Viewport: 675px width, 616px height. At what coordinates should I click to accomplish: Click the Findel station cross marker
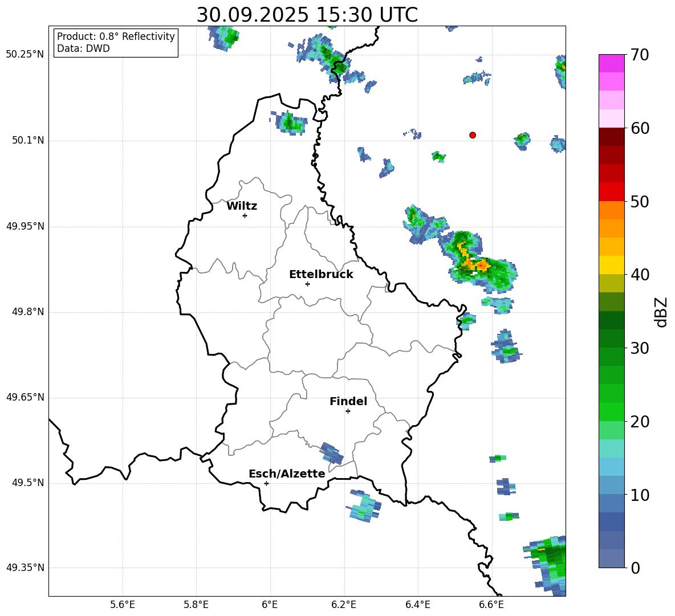coord(348,411)
